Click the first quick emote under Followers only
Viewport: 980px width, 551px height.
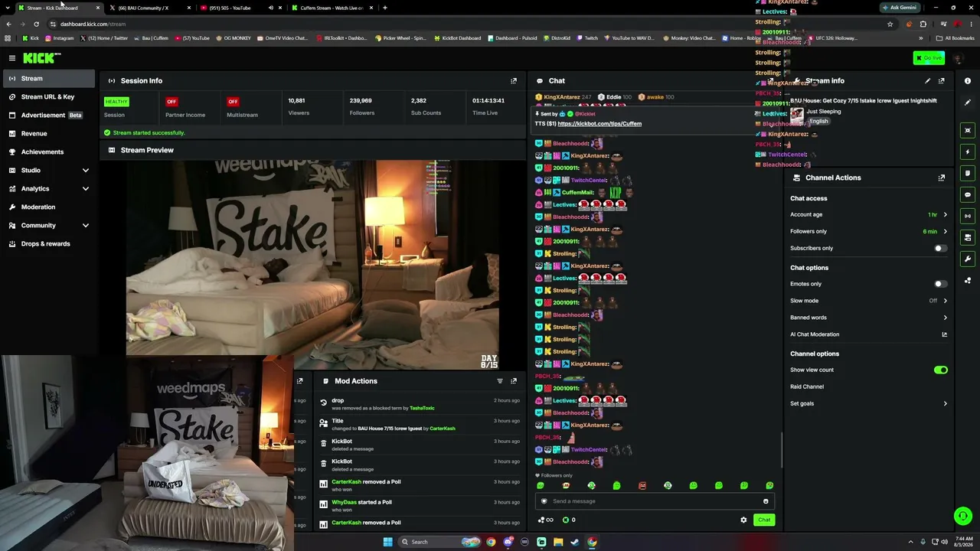(x=541, y=485)
